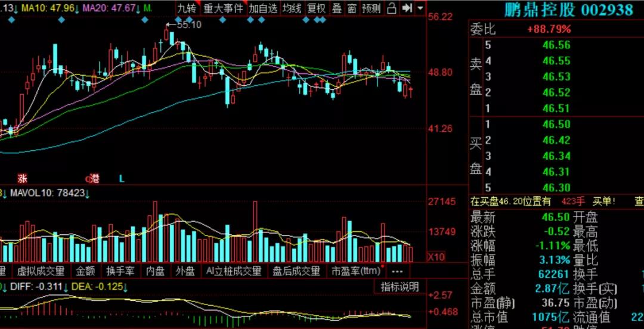This screenshot has width=644, height=329.
Task: Click the leftmost blue diamond event marker
Action: tap(11, 20)
